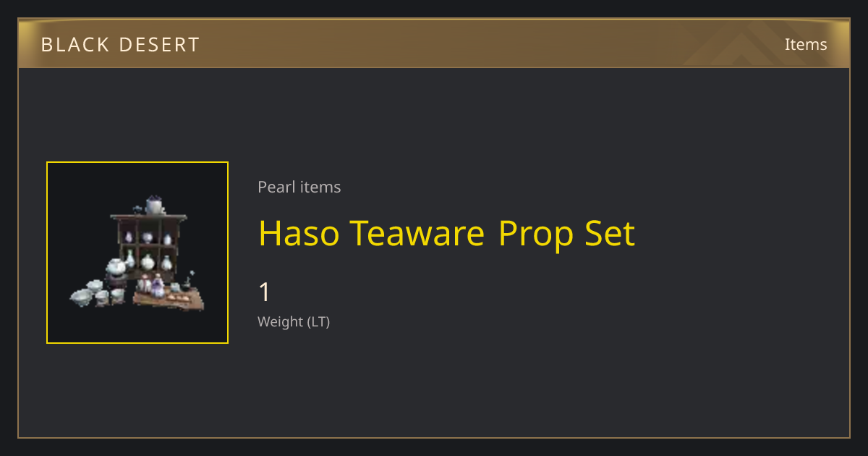Select the Pearl items category label

pyautogui.click(x=299, y=187)
